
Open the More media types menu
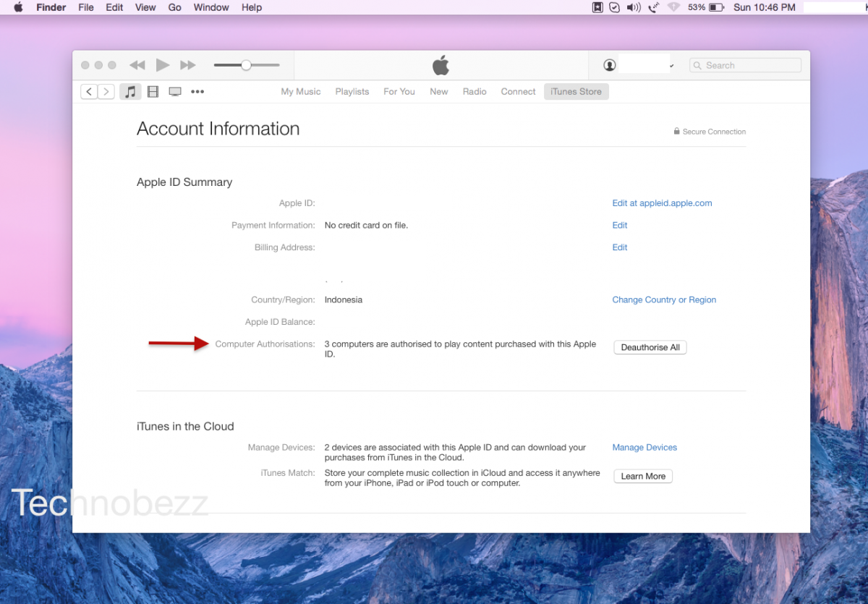click(197, 91)
